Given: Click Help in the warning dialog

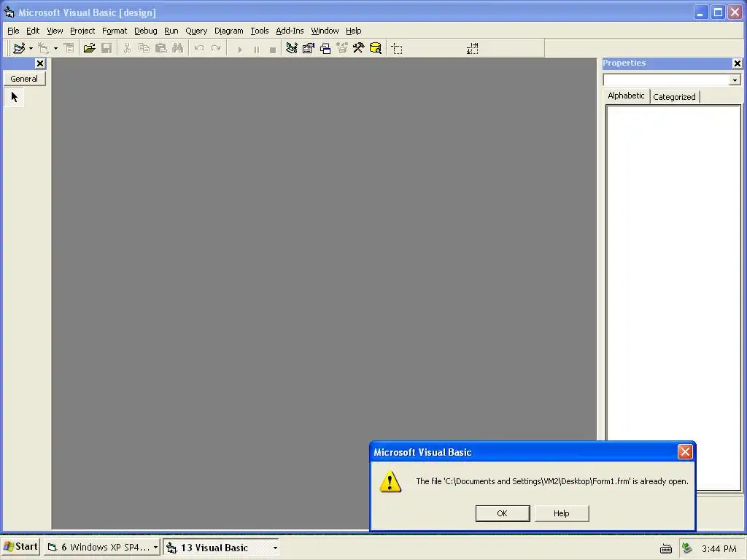Looking at the screenshot, I should tap(562, 513).
